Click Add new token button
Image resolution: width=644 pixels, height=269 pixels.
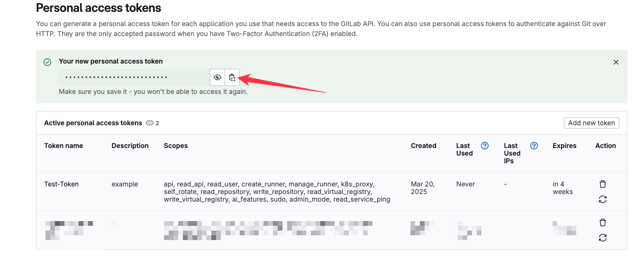point(591,123)
